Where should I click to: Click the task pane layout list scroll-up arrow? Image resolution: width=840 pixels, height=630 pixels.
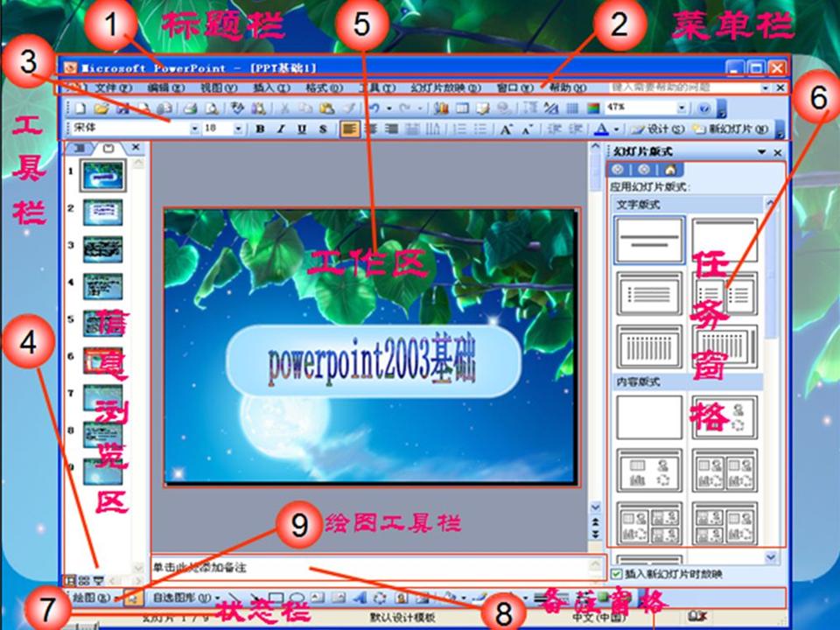(770, 204)
